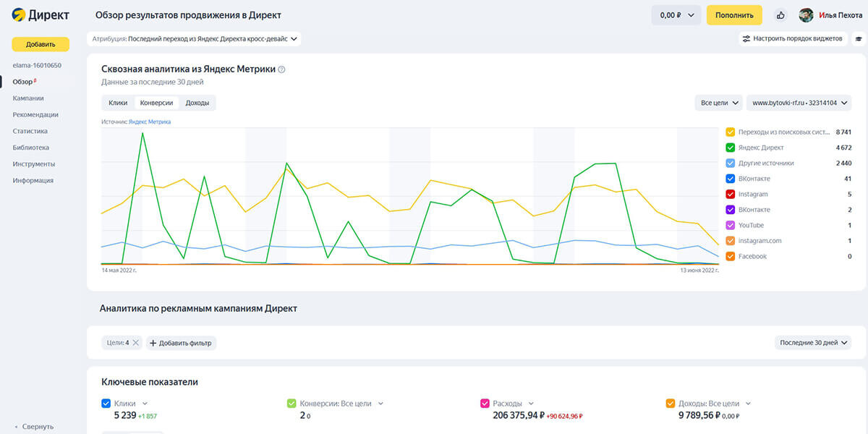Toggle the YouTube legend checkbox
868x434 pixels.
coord(731,226)
